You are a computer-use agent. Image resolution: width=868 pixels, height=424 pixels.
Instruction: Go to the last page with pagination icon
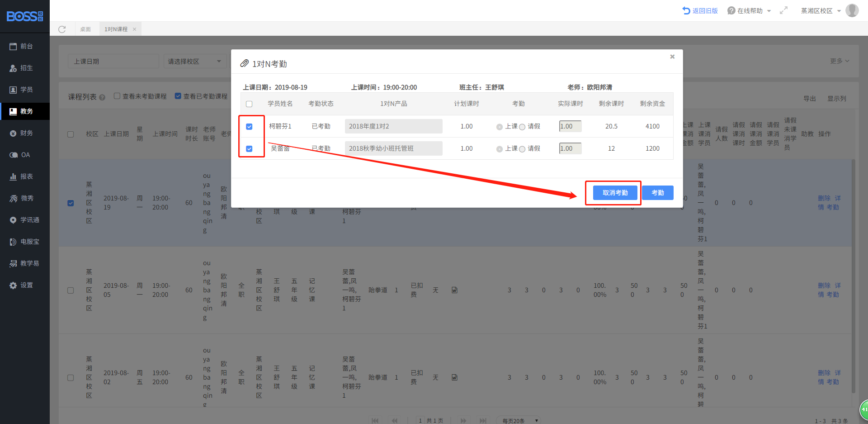tap(483, 420)
